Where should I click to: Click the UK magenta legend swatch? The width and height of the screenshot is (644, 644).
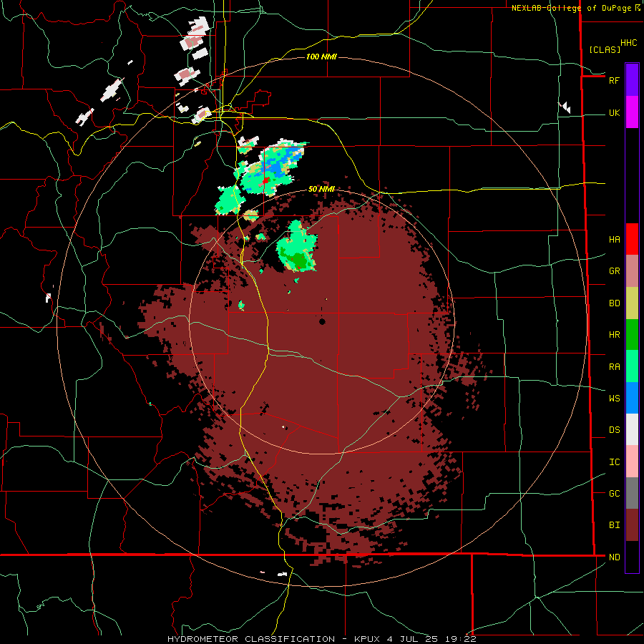click(632, 112)
